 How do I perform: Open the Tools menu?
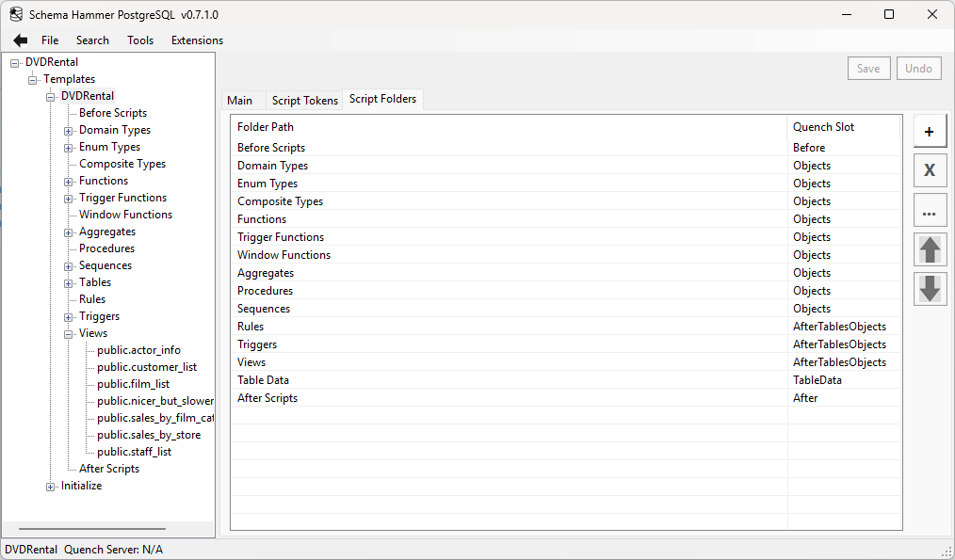pos(140,40)
